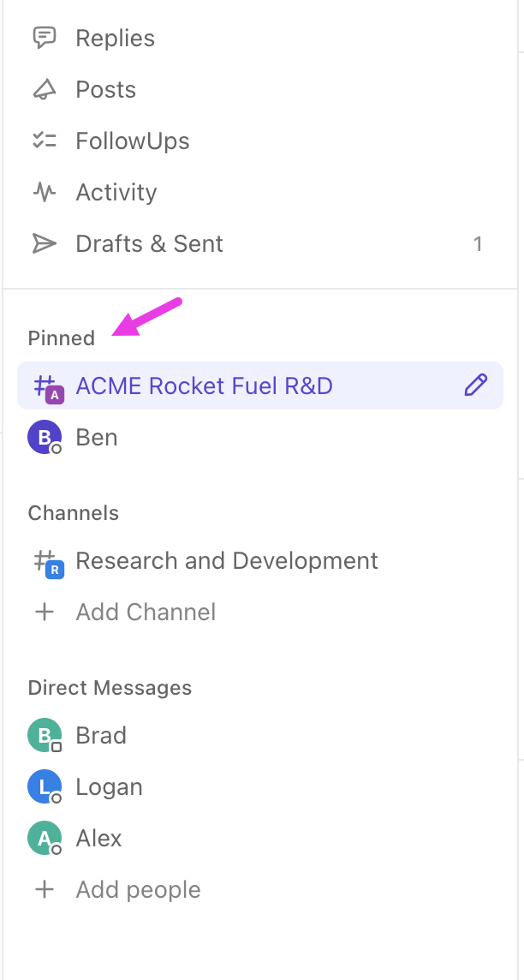
Task: Click the Replies speech bubble icon
Action: [44, 38]
